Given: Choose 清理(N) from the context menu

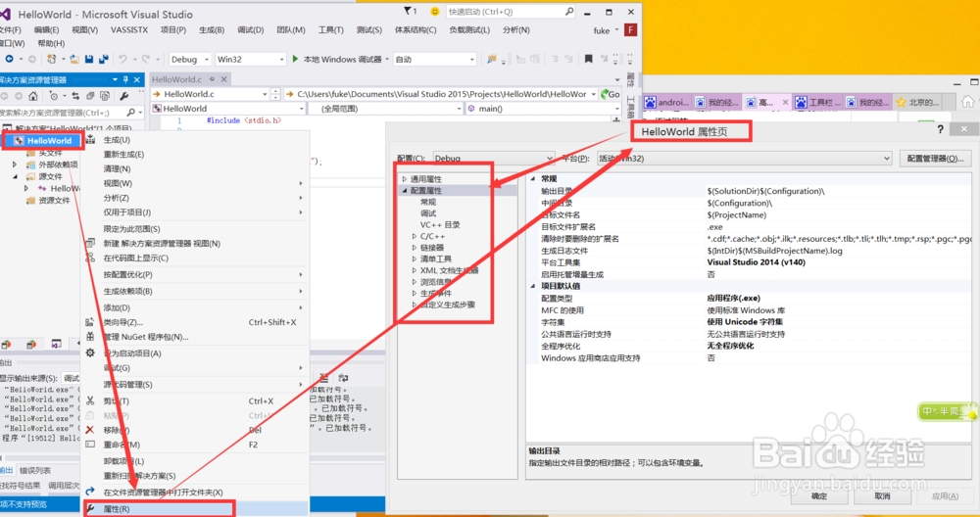Looking at the screenshot, I should [x=196, y=168].
